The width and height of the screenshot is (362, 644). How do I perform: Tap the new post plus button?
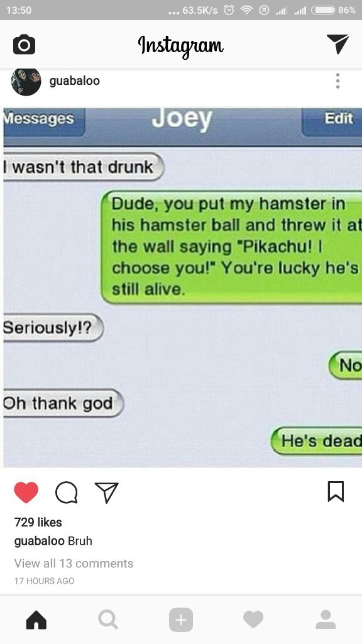181,619
